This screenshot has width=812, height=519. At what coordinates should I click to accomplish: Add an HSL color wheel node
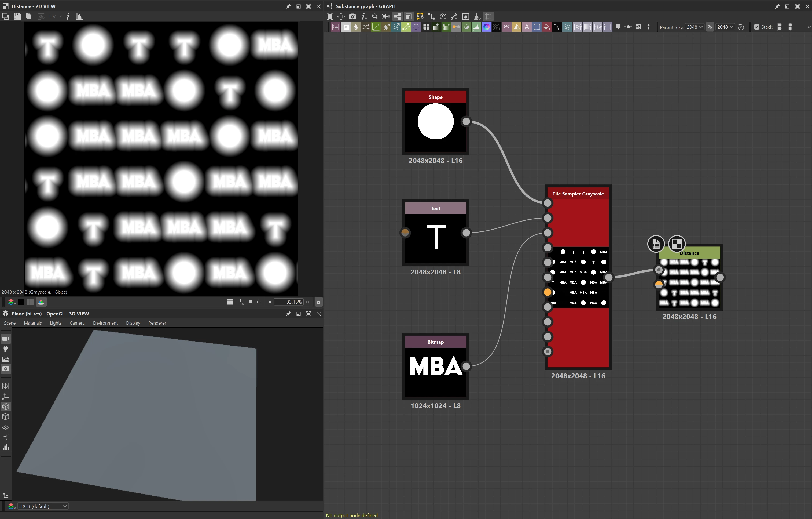point(486,27)
